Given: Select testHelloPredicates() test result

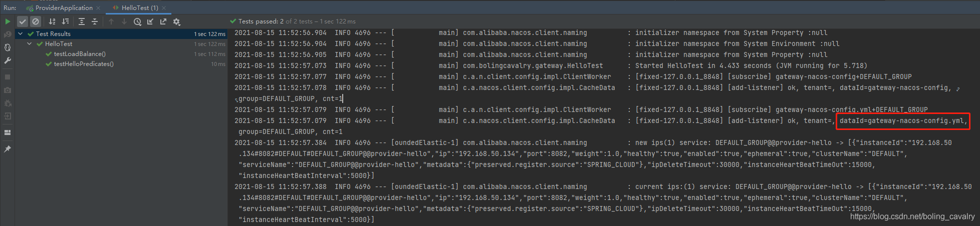Looking at the screenshot, I should (84, 63).
